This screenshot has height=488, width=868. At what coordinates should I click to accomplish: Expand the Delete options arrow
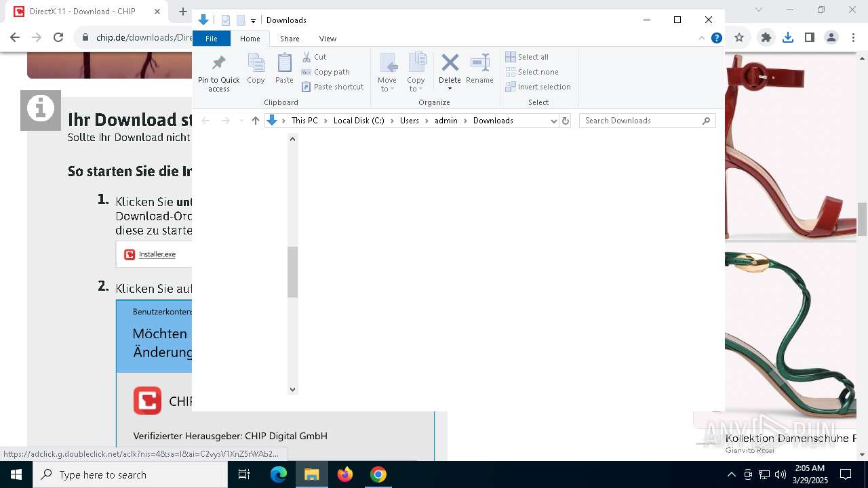point(450,89)
